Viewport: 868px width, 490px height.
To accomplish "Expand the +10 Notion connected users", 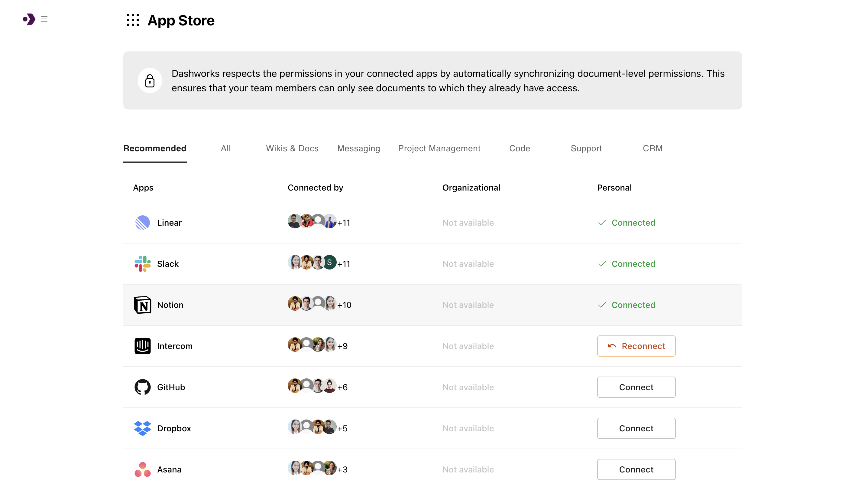I will tap(344, 305).
